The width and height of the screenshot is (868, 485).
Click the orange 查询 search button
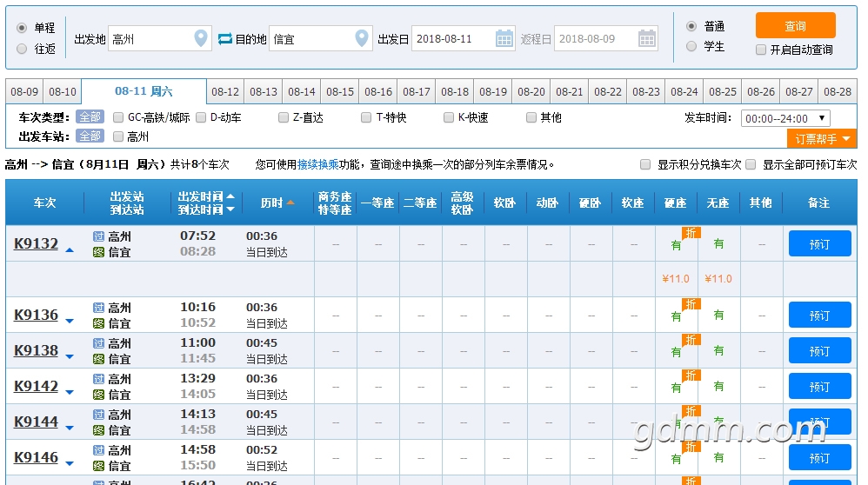pos(796,26)
